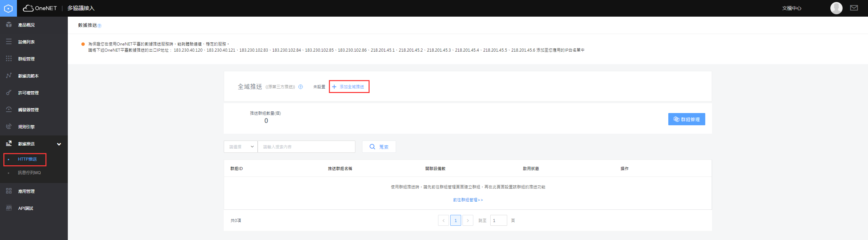868x240 pixels.
Task: Open the mail envelope icon
Action: point(854,8)
